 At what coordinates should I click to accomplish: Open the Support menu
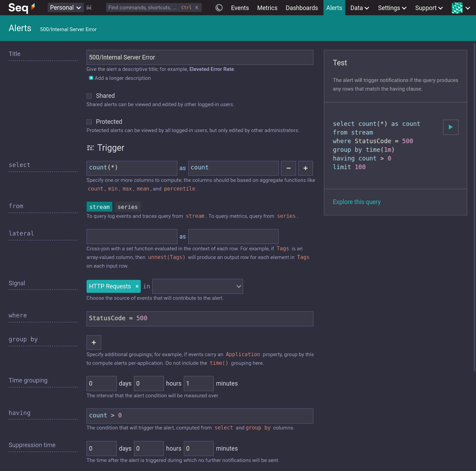tap(429, 8)
